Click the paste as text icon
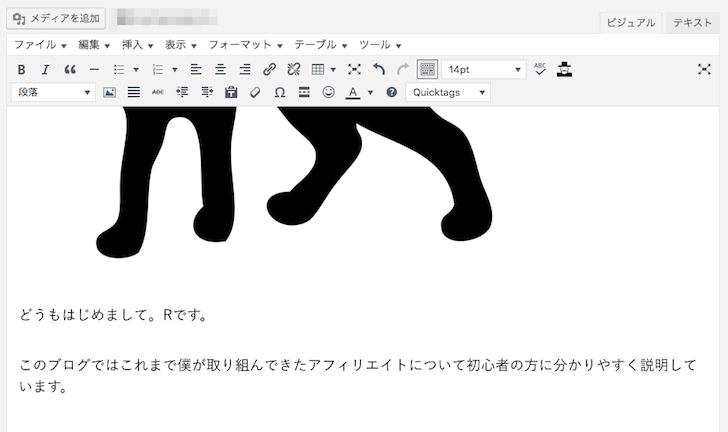Viewport: 728px width, 432px height. point(231,92)
